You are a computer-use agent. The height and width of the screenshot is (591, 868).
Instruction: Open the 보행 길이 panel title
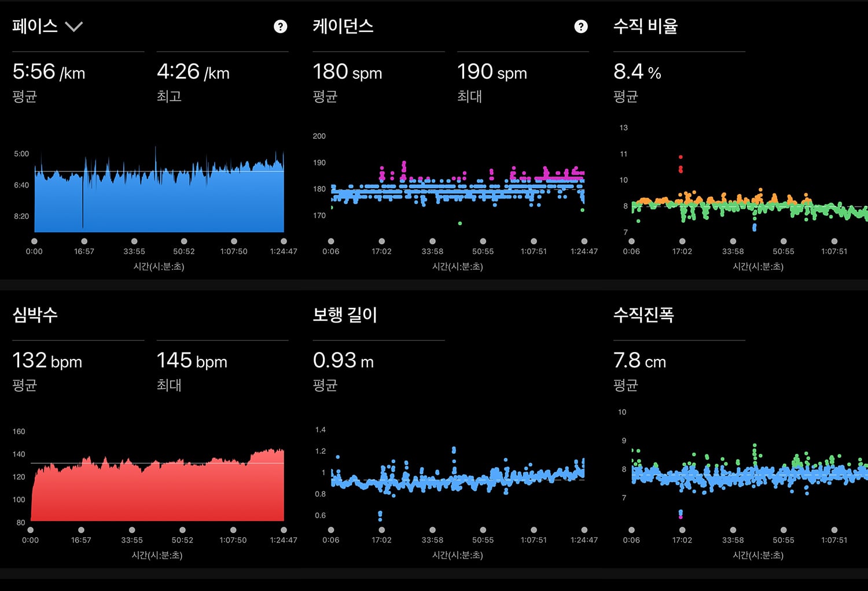(x=345, y=315)
